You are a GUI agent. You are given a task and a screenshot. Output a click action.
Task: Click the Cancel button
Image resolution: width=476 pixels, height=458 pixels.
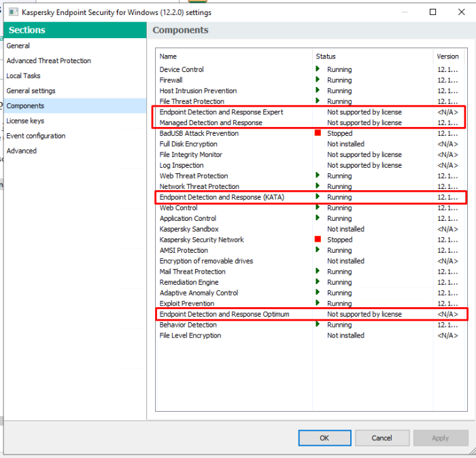(382, 438)
